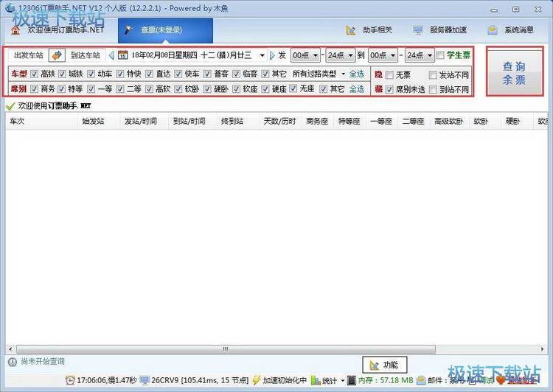The width and height of the screenshot is (553, 392).
Task: Open arrival start hour 00点 dropdown after 到
Action: point(383,55)
